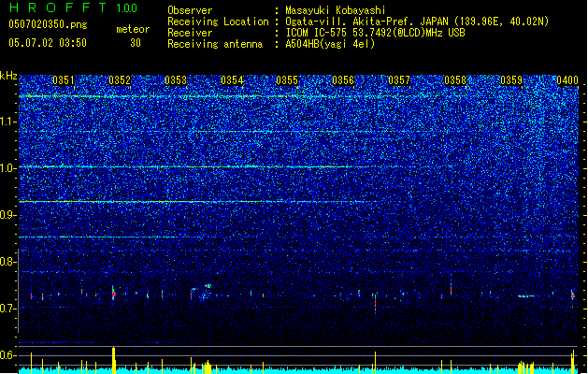Click observer name Masayuki Kobayashi

coord(336,10)
